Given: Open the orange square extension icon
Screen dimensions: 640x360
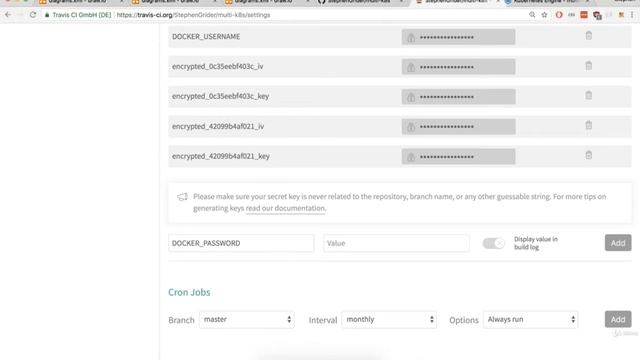Looking at the screenshot, I should [x=584, y=15].
